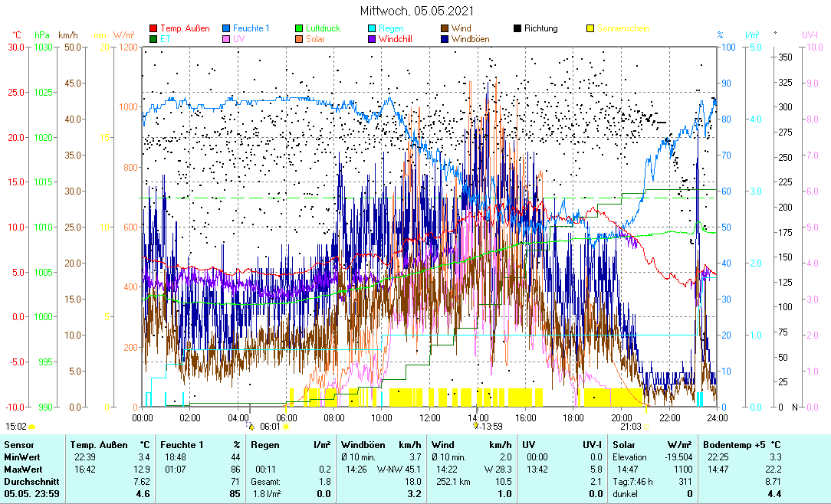Select the ET legend label
Image resolution: width=831 pixels, height=504 pixels.
[x=166, y=38]
